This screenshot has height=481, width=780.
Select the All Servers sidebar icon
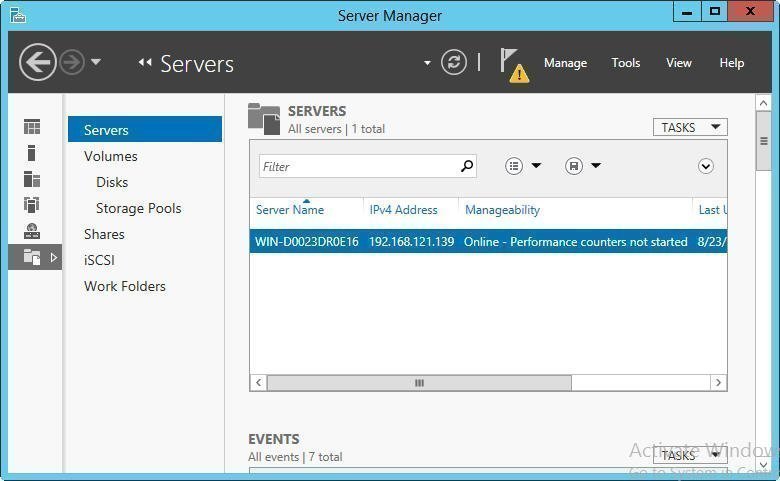pos(32,179)
